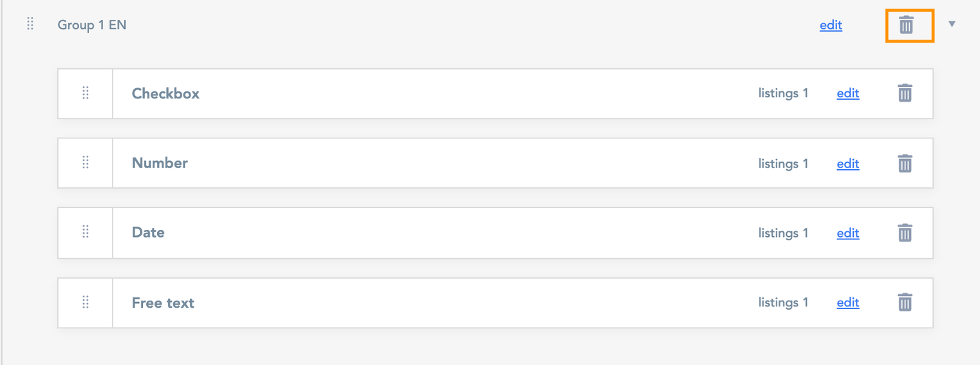Edit the Number field
Image resolution: width=980 pixels, height=365 pixels.
click(847, 164)
